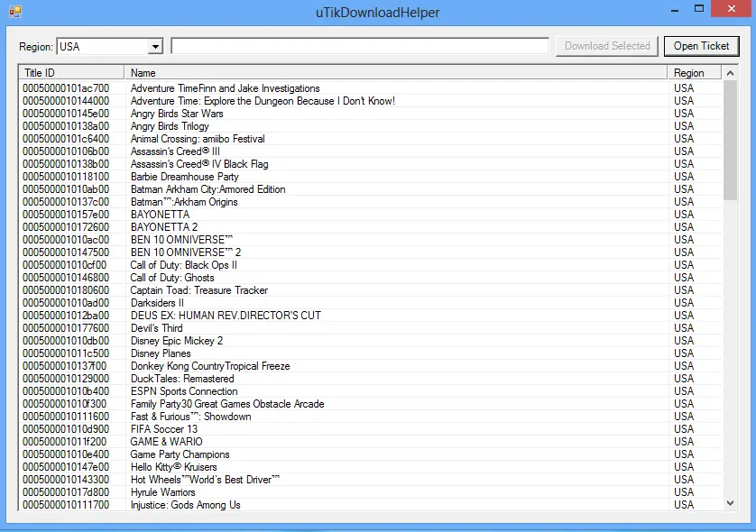Select DEUS EX: HUMAN REV. DIRECTOR'S CUT row

point(370,316)
